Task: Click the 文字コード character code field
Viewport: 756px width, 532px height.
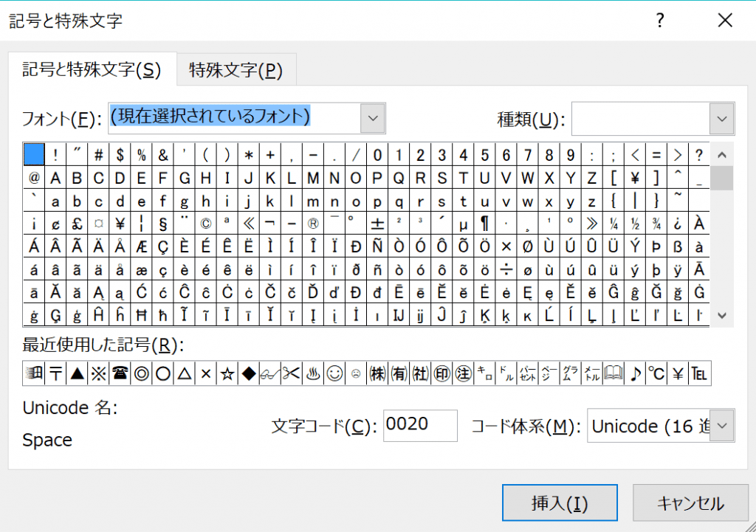Action: click(419, 426)
